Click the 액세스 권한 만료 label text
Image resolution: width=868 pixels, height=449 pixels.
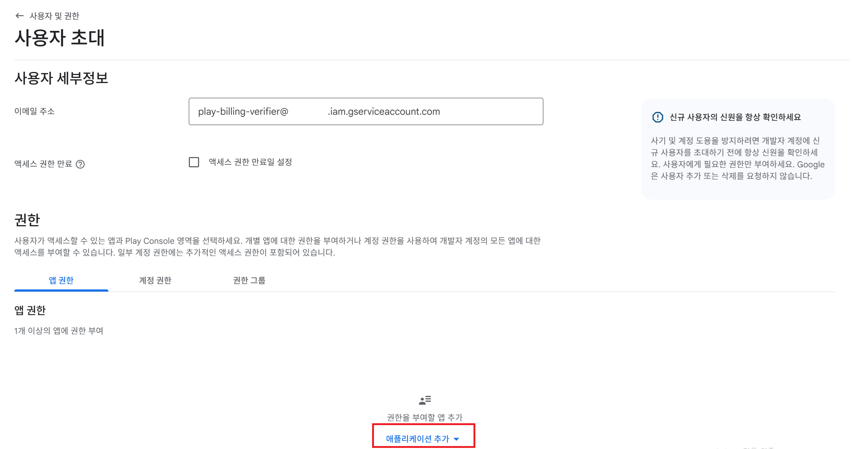coord(43,164)
